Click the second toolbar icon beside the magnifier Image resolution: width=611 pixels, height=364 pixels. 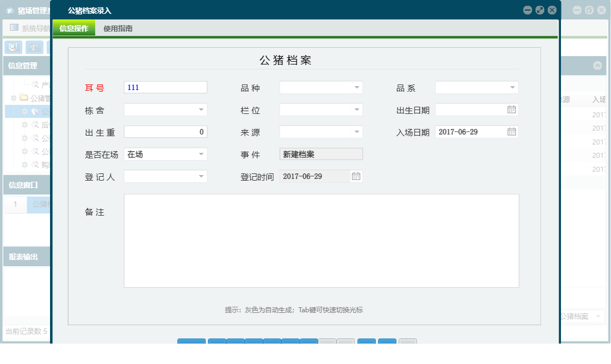tap(33, 47)
